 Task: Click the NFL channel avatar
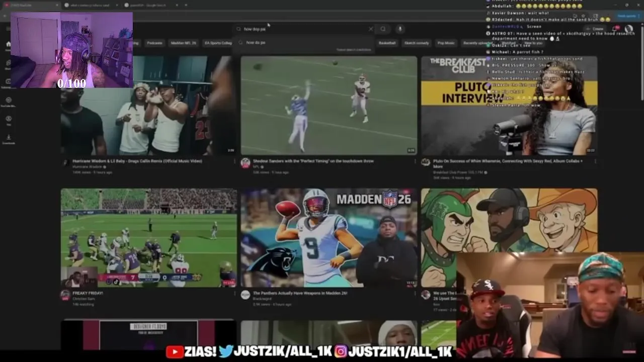coord(246,163)
